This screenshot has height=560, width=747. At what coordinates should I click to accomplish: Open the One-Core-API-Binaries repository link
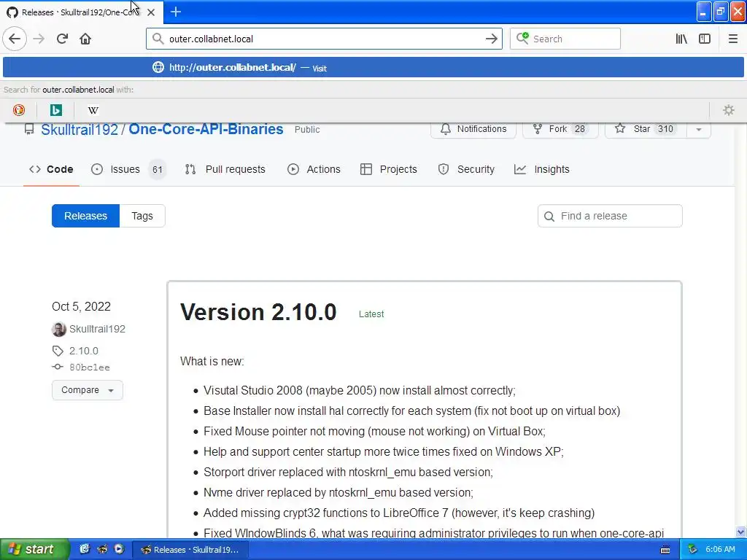pos(206,130)
